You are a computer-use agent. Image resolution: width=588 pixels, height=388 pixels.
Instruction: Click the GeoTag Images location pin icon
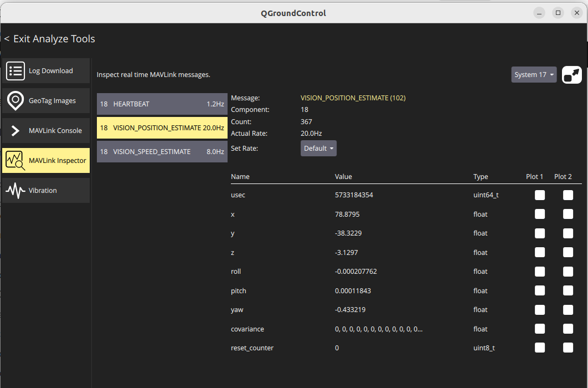pos(16,100)
